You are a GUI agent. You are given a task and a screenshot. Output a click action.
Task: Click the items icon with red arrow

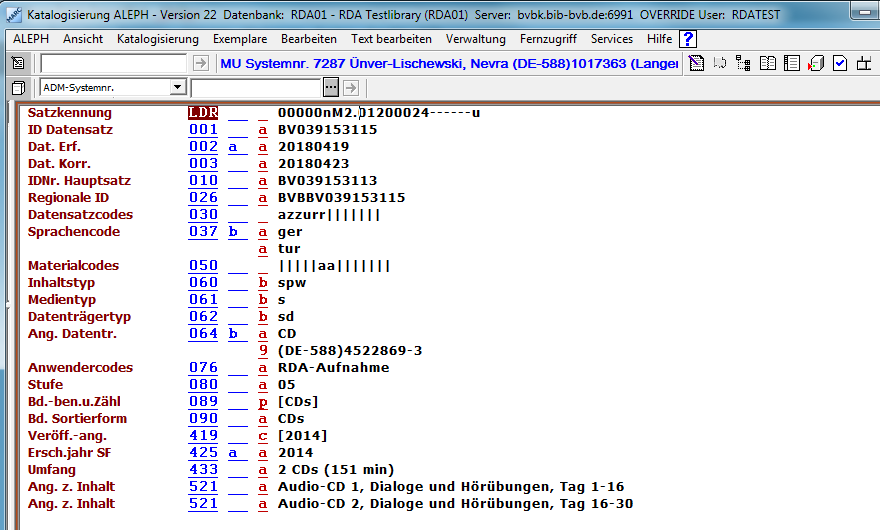coord(815,64)
